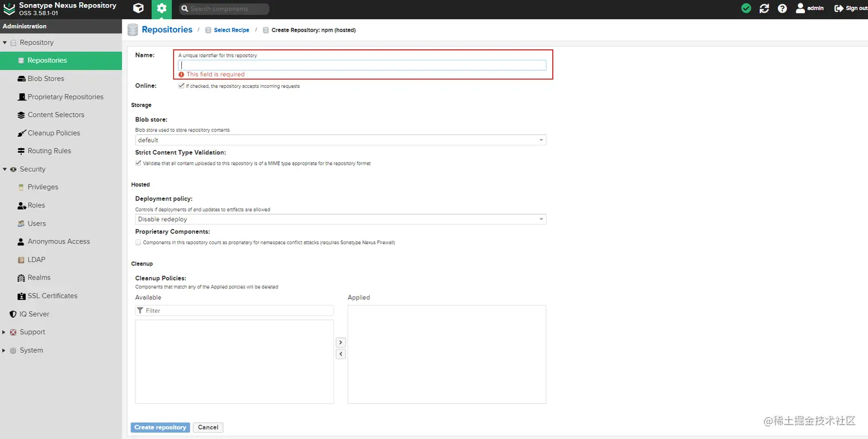Toggle the Online checkbox
This screenshot has height=439, width=868.
click(x=181, y=86)
